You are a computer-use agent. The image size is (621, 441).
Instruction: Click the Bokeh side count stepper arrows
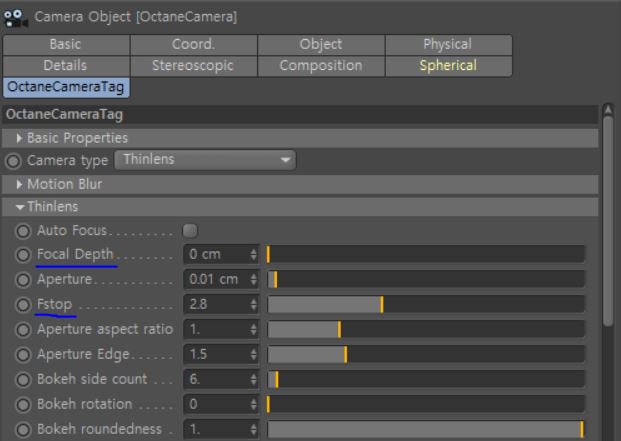[254, 379]
